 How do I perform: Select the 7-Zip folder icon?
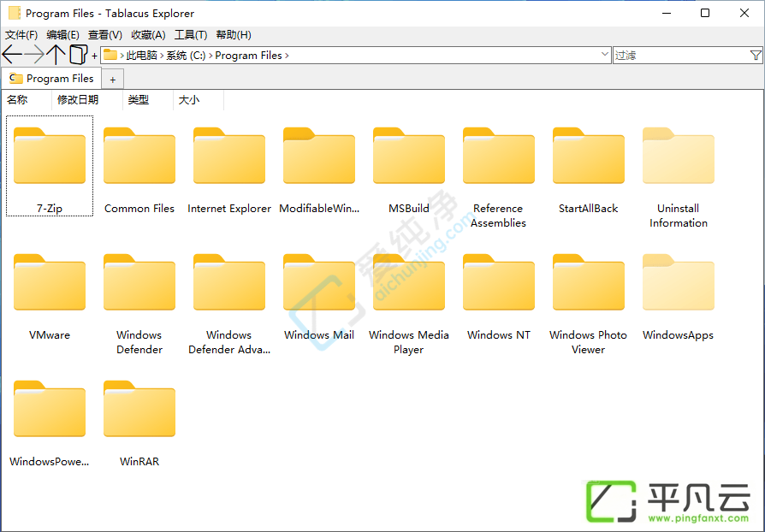pyautogui.click(x=50, y=155)
